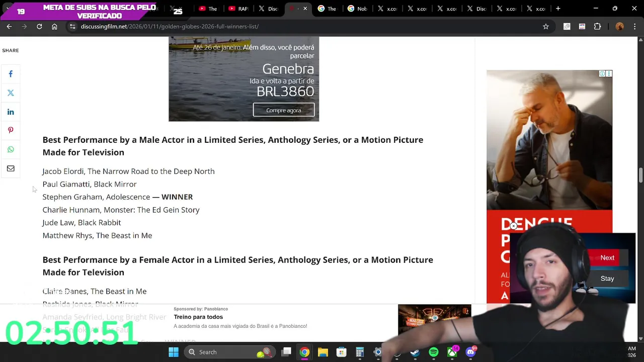The width and height of the screenshot is (644, 362).
Task: Share the article by email envelope icon
Action: click(x=11, y=168)
